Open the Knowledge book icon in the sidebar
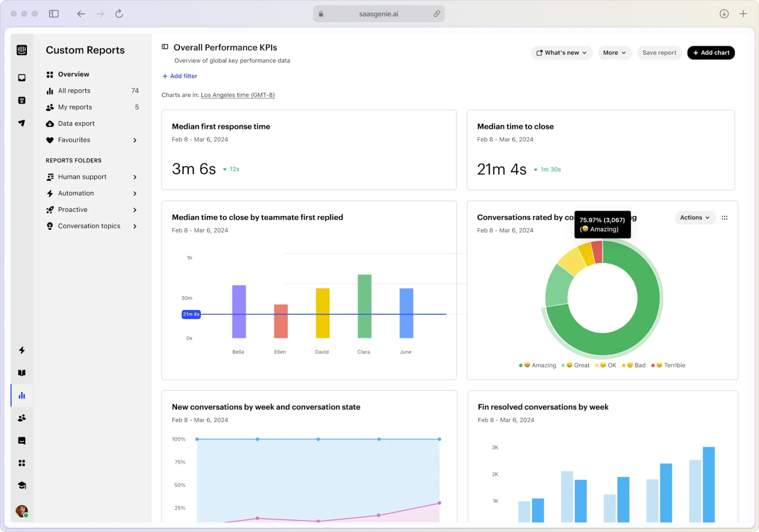 pyautogui.click(x=22, y=373)
